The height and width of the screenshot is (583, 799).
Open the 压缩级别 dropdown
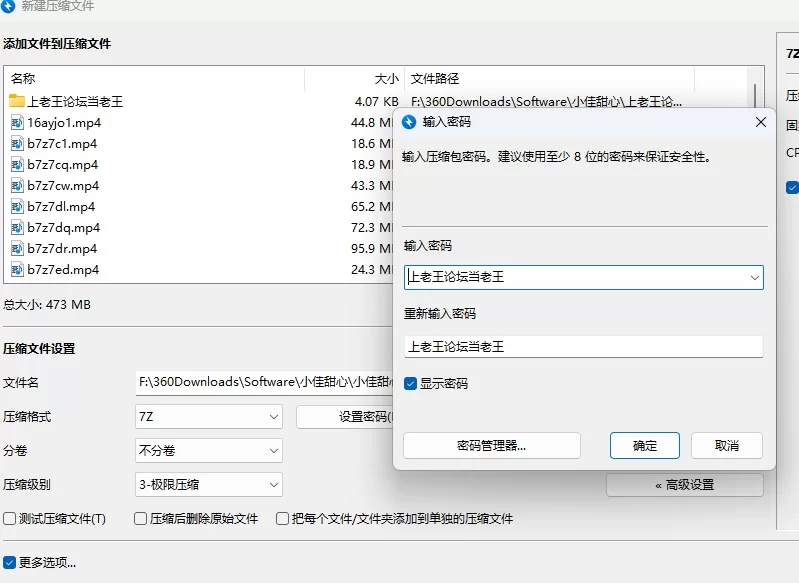coord(209,485)
